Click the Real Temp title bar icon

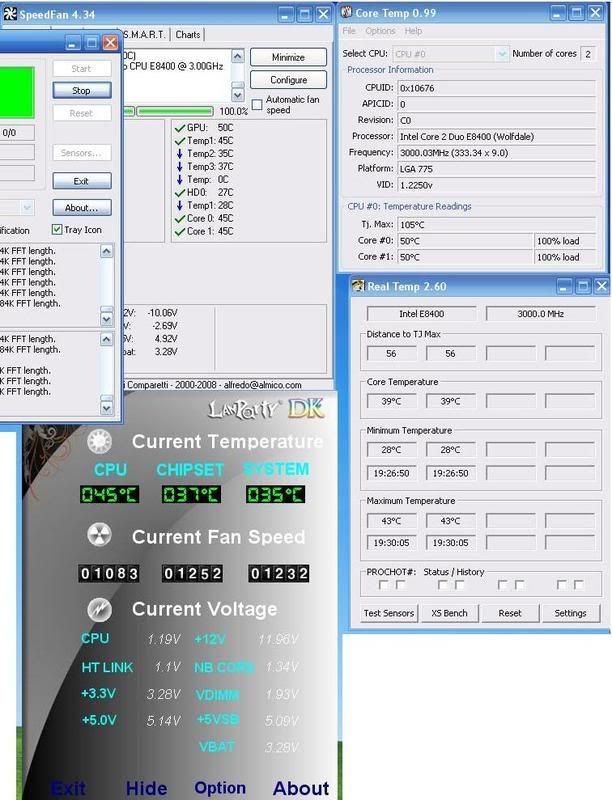point(358,286)
